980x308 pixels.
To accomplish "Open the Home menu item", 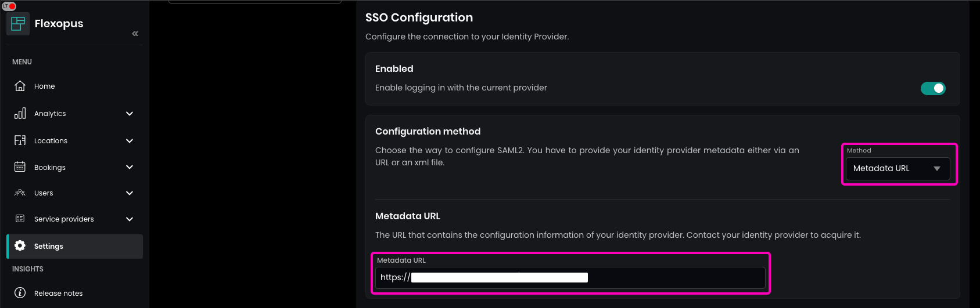I will pos(45,86).
